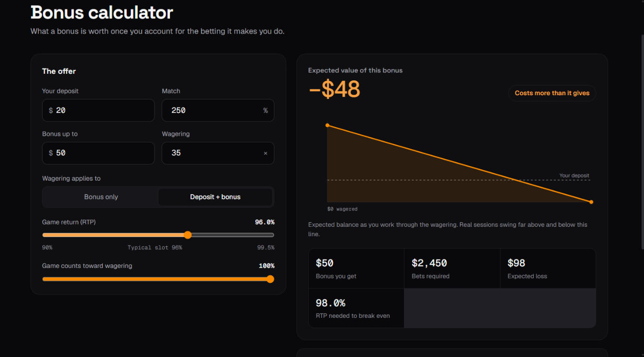Click the Costs more than it gives badge
Screen dimensions: 644x357
pos(552,93)
